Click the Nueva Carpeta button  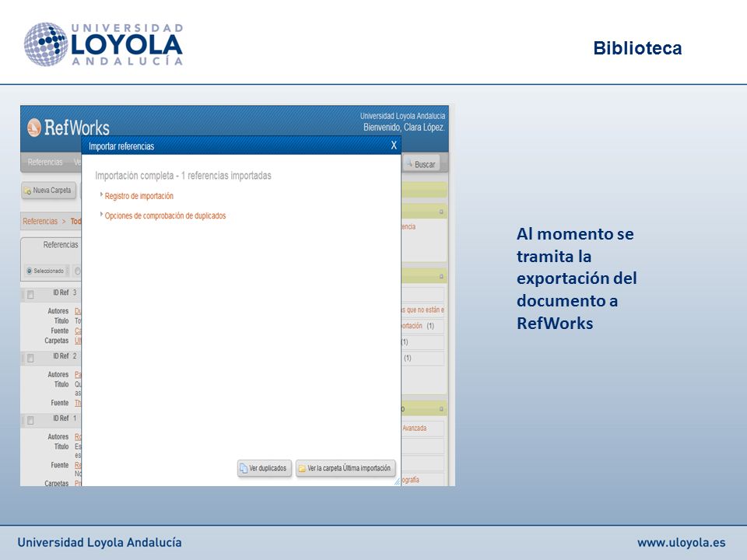48,191
